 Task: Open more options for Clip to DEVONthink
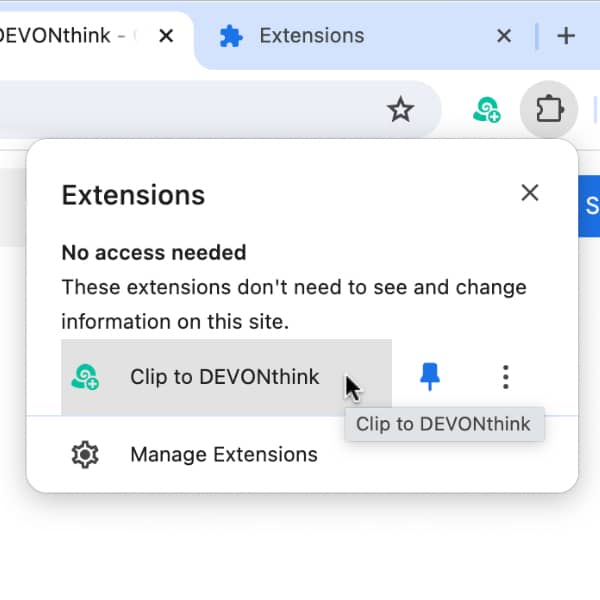tap(505, 377)
